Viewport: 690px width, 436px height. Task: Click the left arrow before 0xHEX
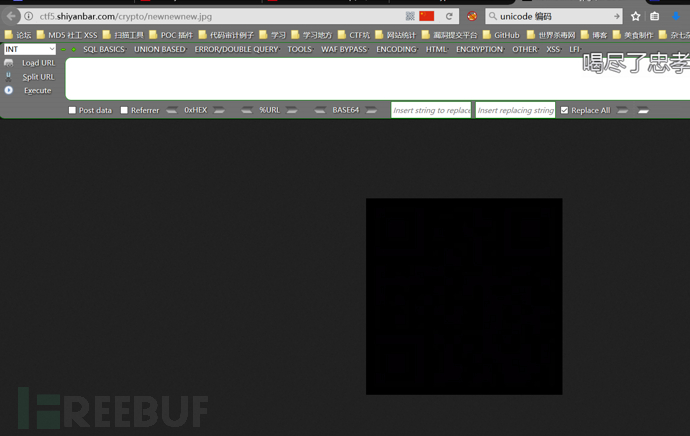(172, 110)
